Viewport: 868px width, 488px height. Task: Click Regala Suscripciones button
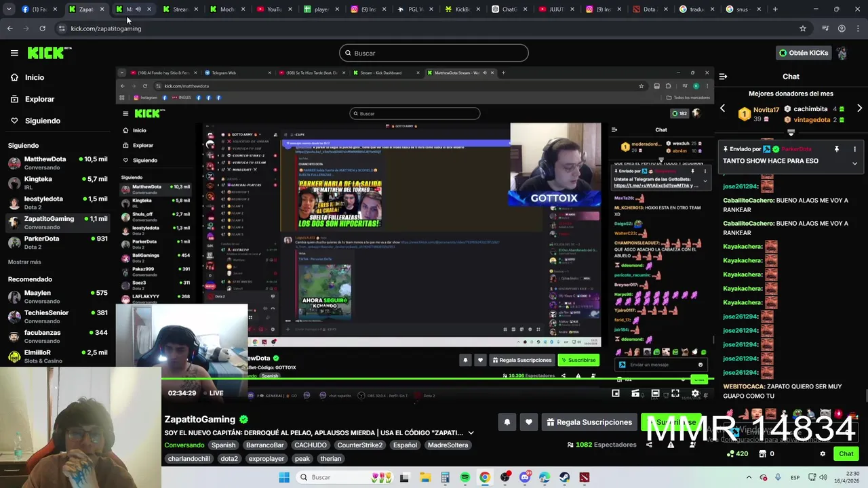(x=589, y=422)
